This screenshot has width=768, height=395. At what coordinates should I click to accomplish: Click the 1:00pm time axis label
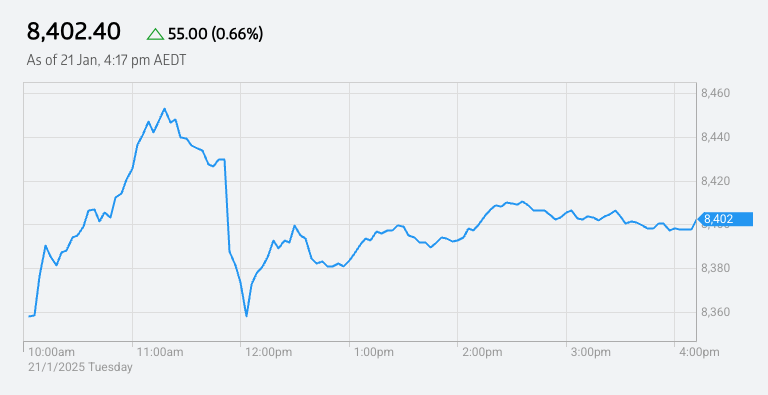pyautogui.click(x=375, y=352)
